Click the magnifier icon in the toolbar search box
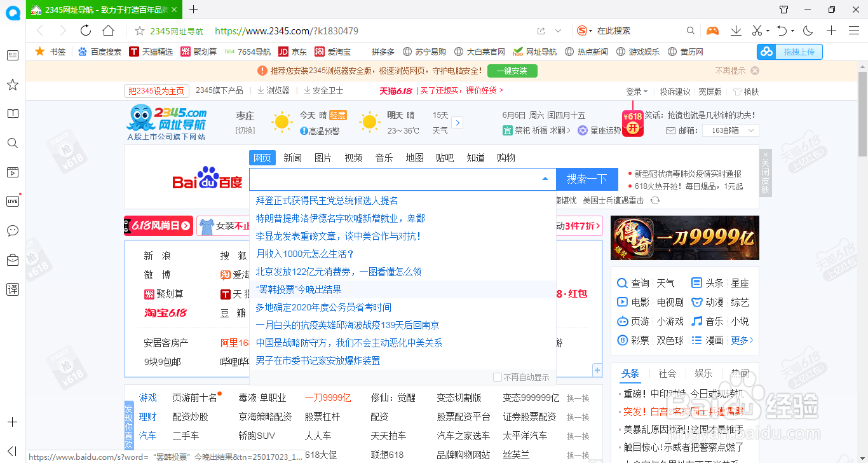The image size is (868, 463). pos(691,31)
